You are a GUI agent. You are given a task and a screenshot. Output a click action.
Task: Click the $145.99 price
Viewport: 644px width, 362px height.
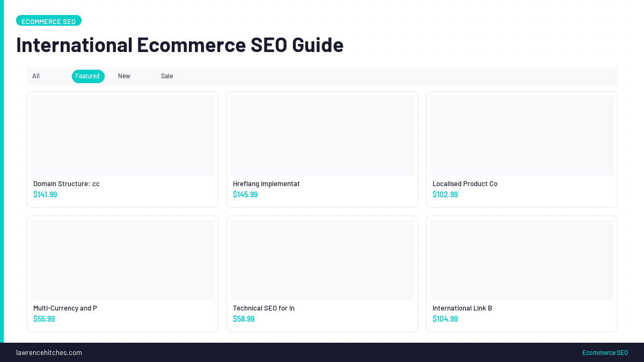click(245, 195)
